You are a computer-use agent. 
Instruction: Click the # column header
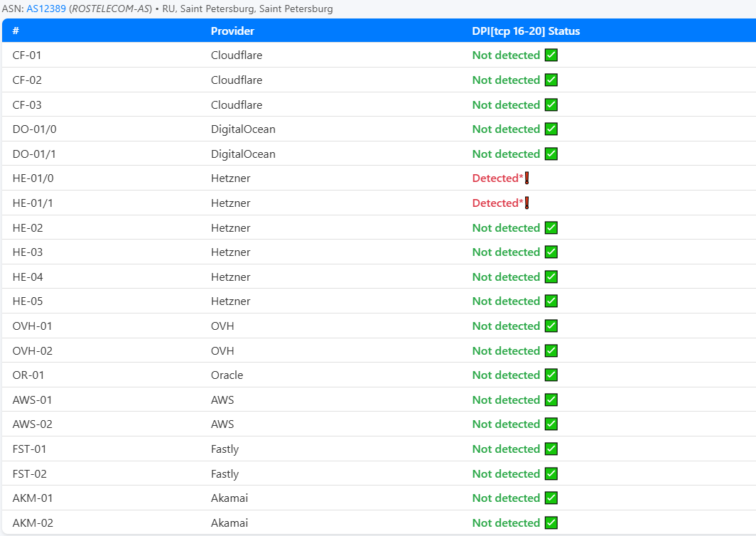tap(16, 31)
